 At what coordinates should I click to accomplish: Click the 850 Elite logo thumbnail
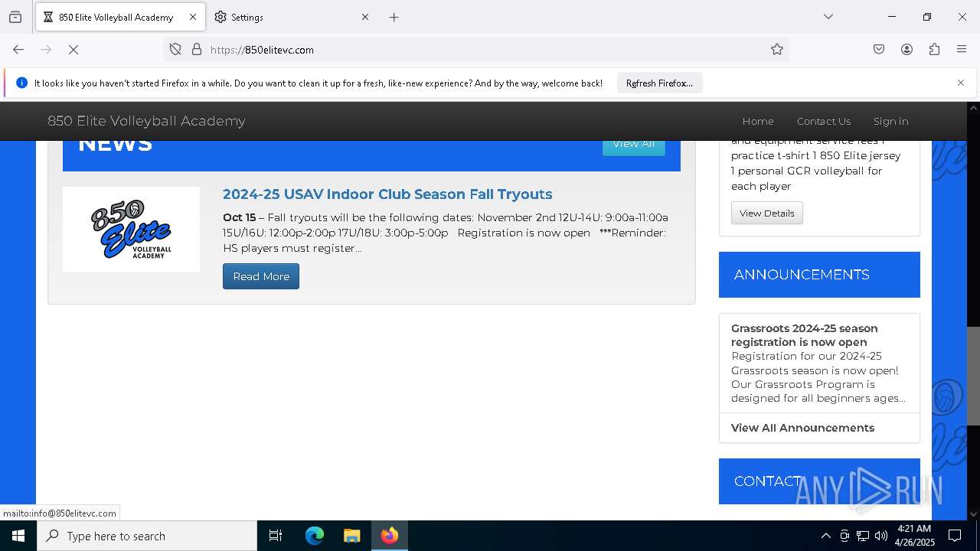131,229
